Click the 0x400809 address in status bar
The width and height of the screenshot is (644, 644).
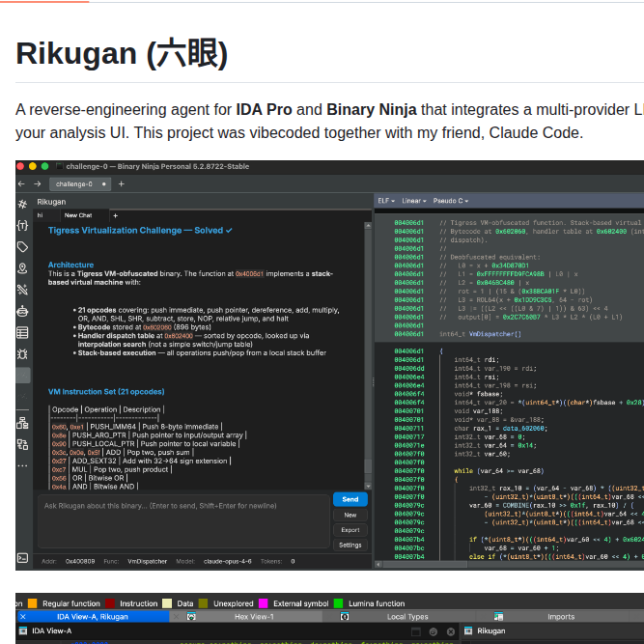[x=80, y=561]
